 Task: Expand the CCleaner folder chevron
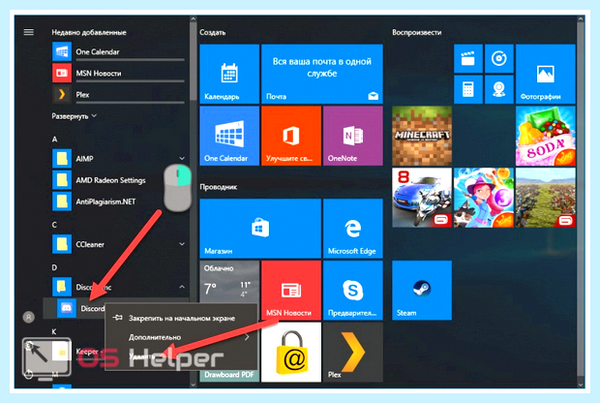click(182, 244)
